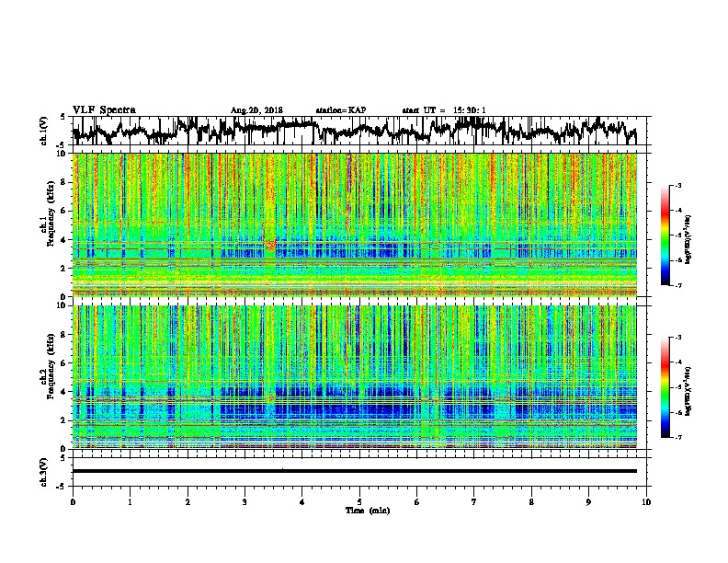This screenshot has width=728, height=563.
Task: Click the time axis tick label "5"
Action: point(359,502)
